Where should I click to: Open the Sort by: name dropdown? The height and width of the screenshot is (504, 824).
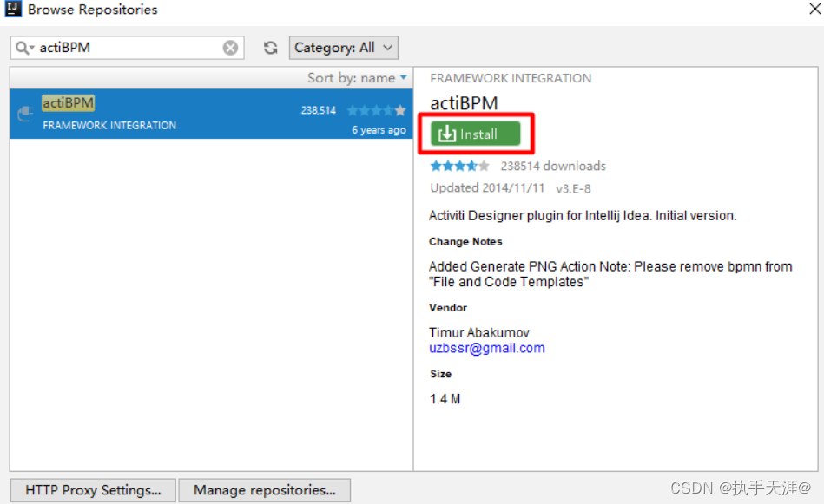click(x=358, y=78)
